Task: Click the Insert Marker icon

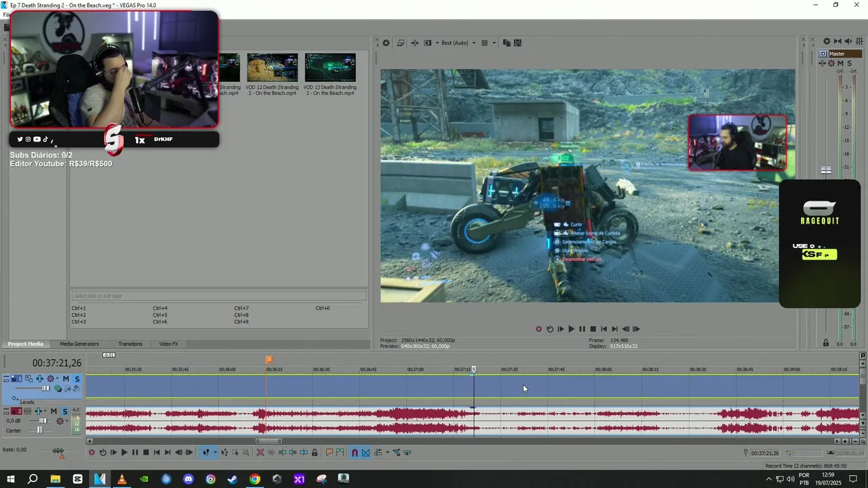Action: click(x=329, y=452)
